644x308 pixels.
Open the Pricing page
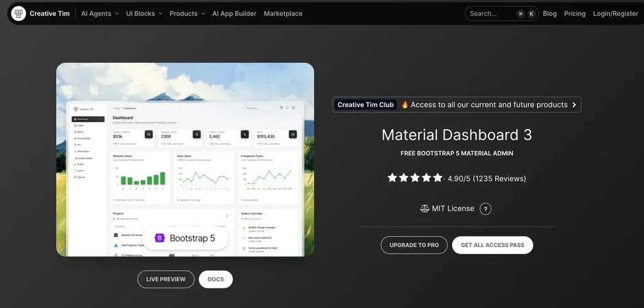575,14
